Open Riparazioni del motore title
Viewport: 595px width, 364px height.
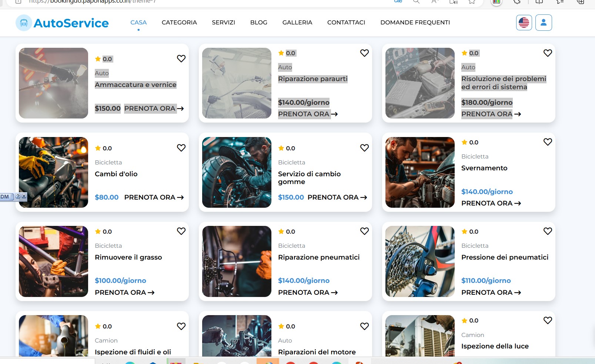pyautogui.click(x=317, y=352)
